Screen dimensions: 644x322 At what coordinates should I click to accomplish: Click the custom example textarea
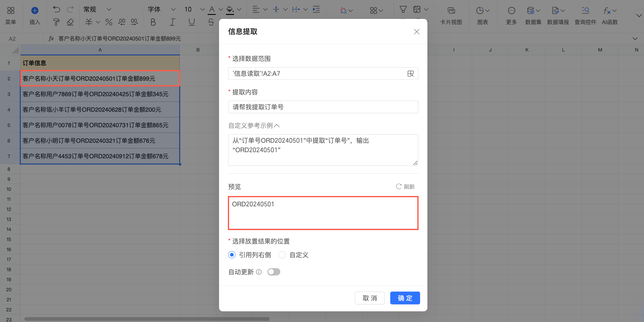pos(323,150)
